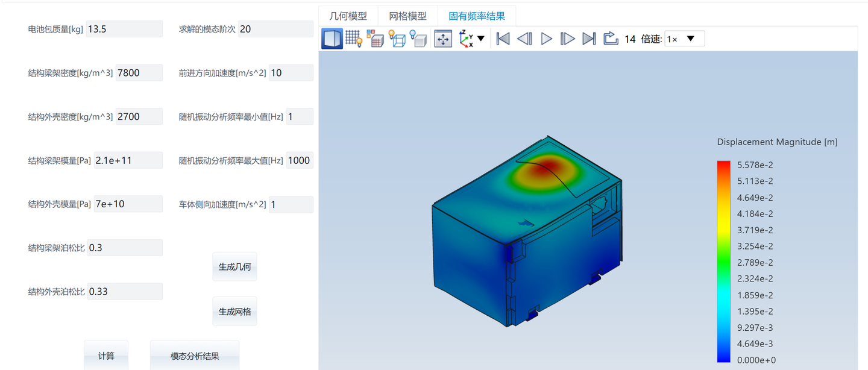Image resolution: width=868 pixels, height=370 pixels.
Task: Jump to first animation frame
Action: point(503,39)
